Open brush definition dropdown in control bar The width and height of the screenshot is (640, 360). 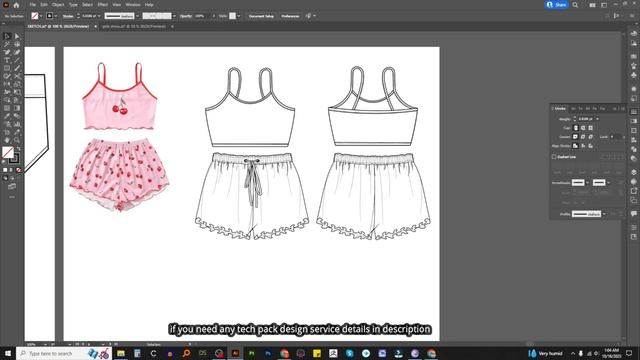pyautogui.click(x=174, y=16)
